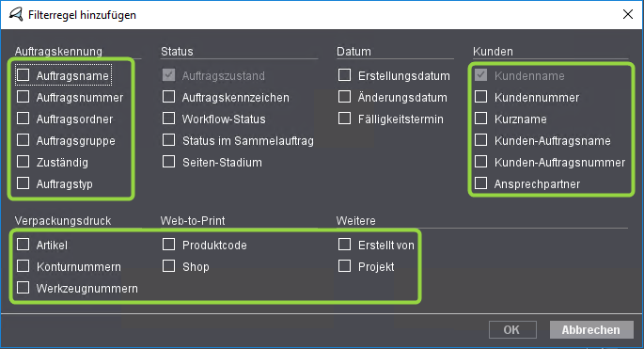Click the Filterregel hinzufügen title bar icon

pyautogui.click(x=16, y=14)
